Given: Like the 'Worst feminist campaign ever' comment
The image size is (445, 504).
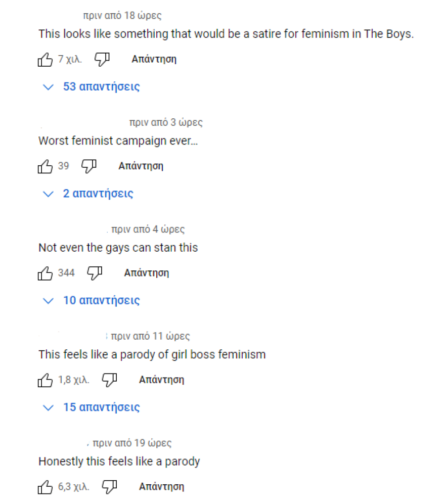Looking at the screenshot, I should pyautogui.click(x=46, y=166).
